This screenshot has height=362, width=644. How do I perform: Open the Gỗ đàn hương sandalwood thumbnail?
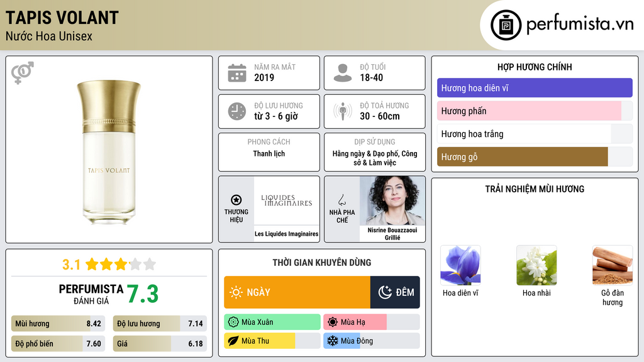[613, 265]
